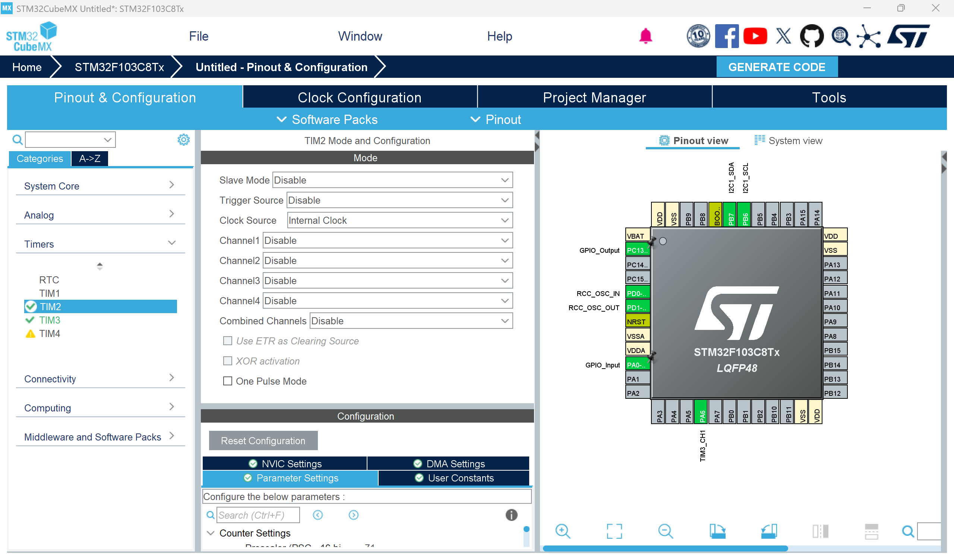Open the NVIC Settings tab

pos(285,464)
